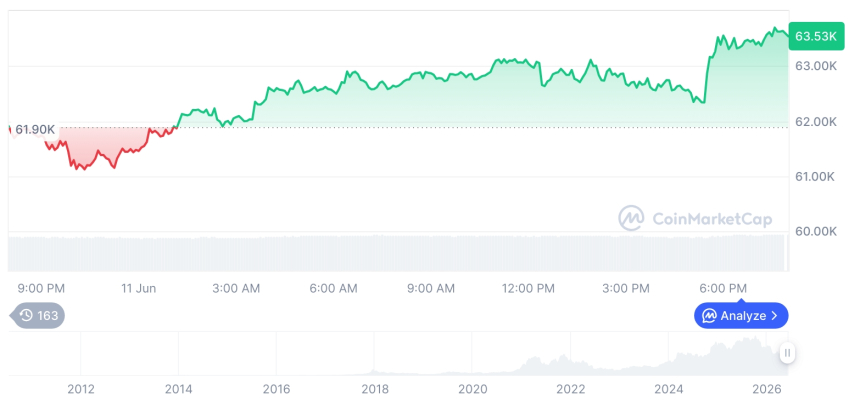This screenshot has height=401, width=860.
Task: Click the 11 Jun date axis label
Action: 138,288
